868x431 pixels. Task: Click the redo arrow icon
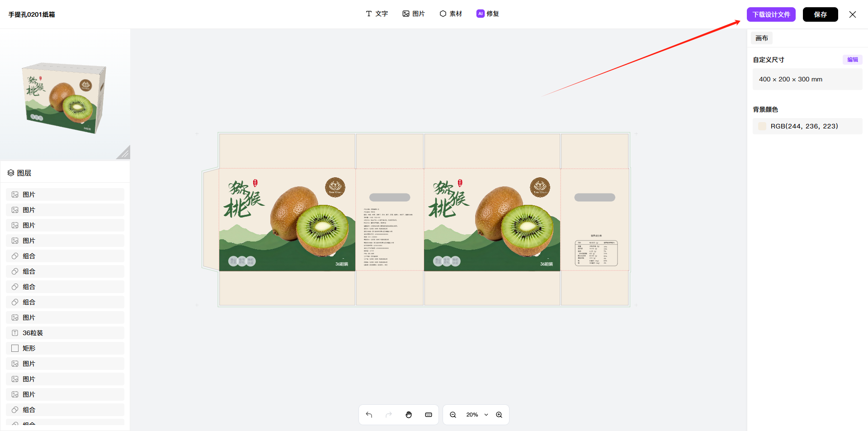389,415
